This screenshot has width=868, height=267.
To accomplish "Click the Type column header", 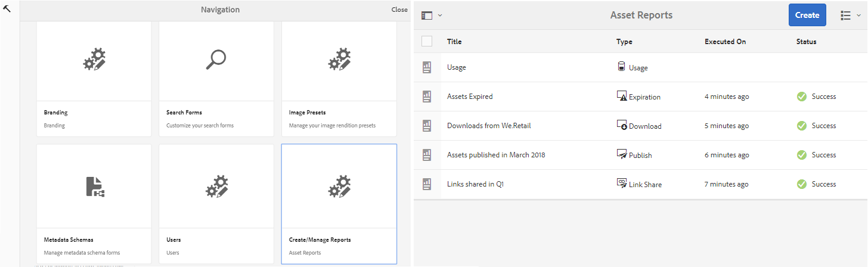I will click(624, 42).
